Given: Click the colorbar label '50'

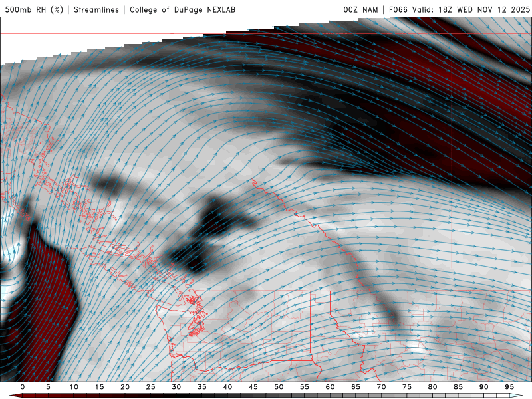Looking at the screenshot, I should (279, 387).
